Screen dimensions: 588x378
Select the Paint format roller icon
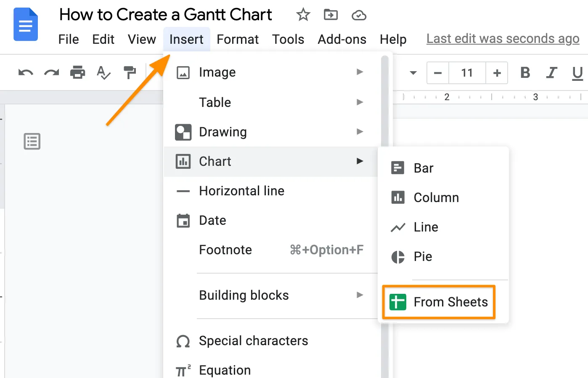(130, 72)
